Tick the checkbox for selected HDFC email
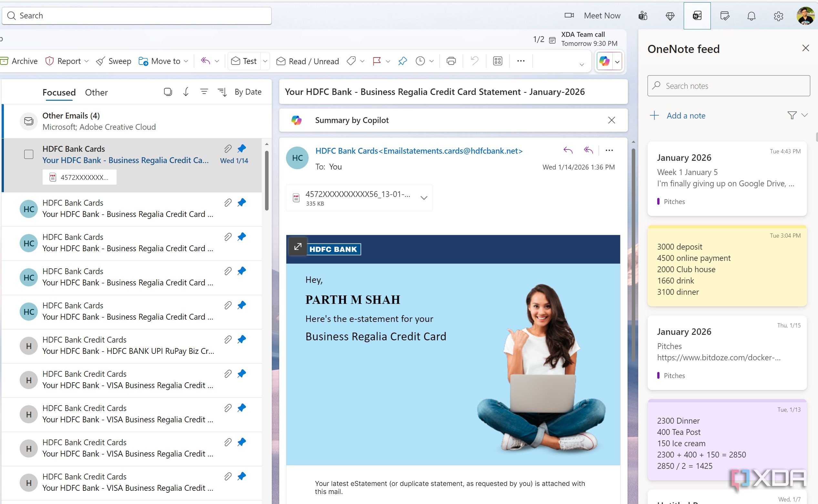818x504 pixels. [29, 154]
